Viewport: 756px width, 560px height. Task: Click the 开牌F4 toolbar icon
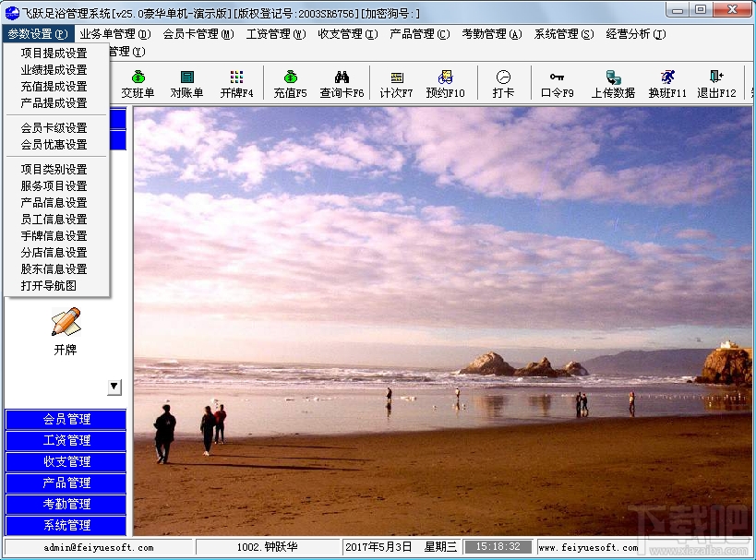236,84
